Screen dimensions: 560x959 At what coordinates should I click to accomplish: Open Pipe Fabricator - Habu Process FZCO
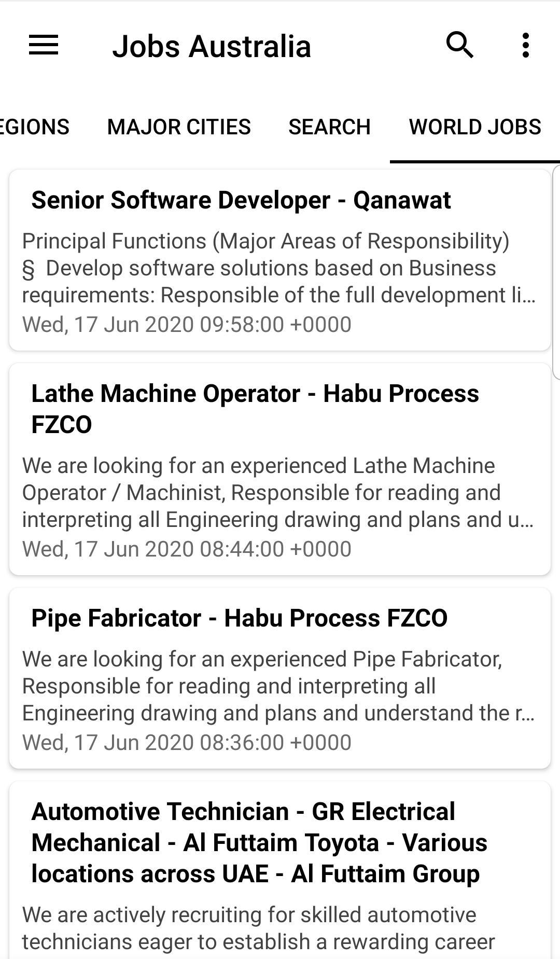tap(240, 618)
